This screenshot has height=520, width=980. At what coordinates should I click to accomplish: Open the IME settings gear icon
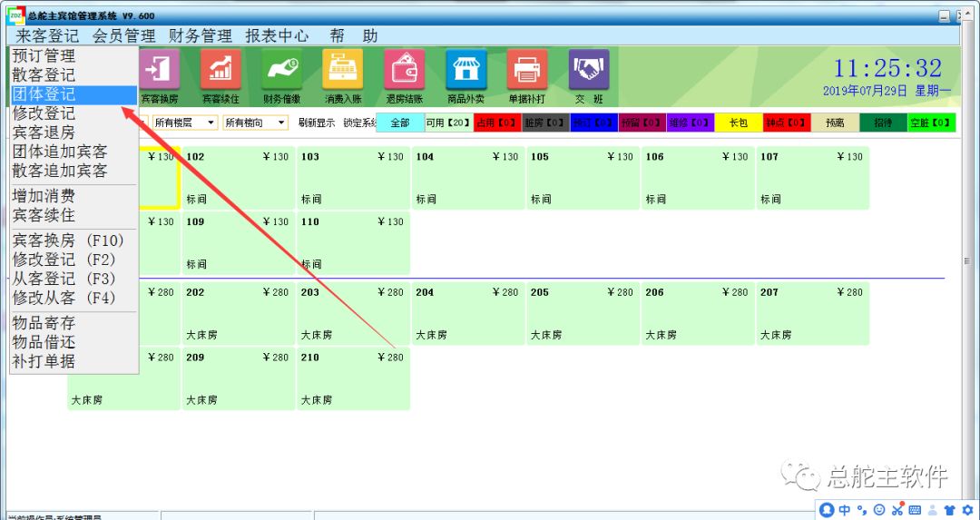coord(967,510)
